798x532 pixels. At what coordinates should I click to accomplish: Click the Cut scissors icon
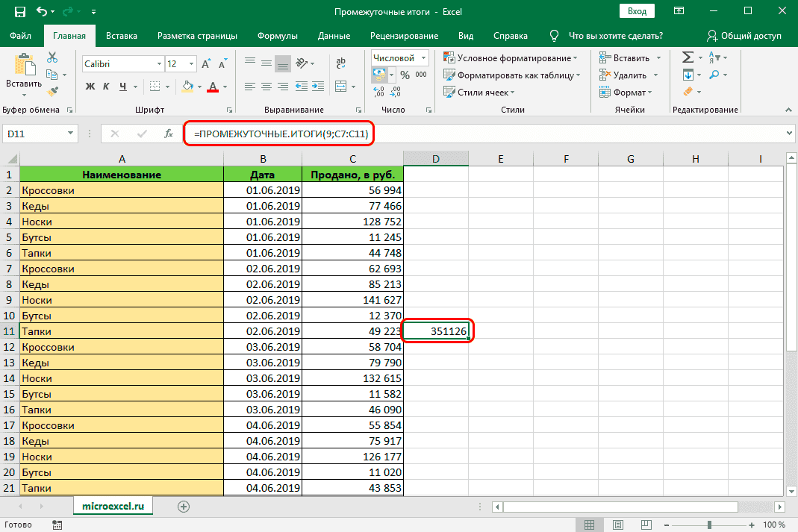coord(52,57)
